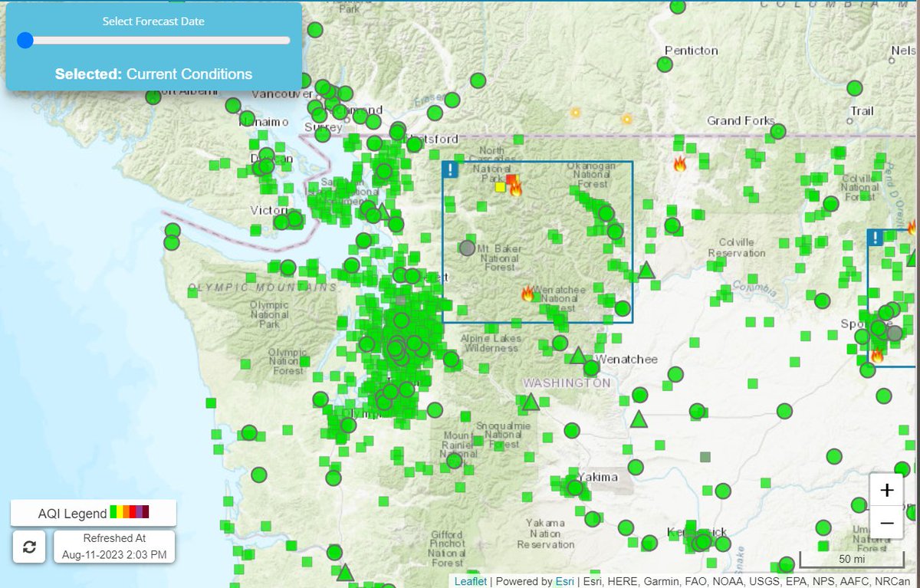Zoom in with the plus button

click(887, 489)
